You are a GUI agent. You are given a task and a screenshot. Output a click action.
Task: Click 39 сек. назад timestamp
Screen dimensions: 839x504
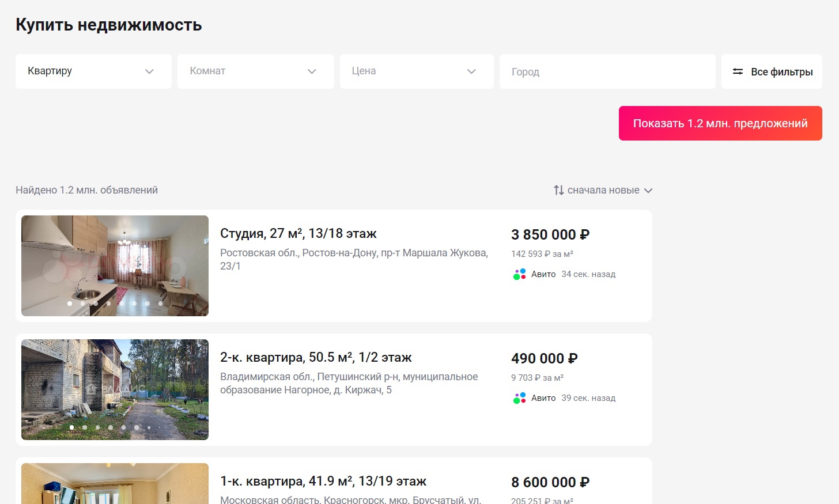pos(588,398)
